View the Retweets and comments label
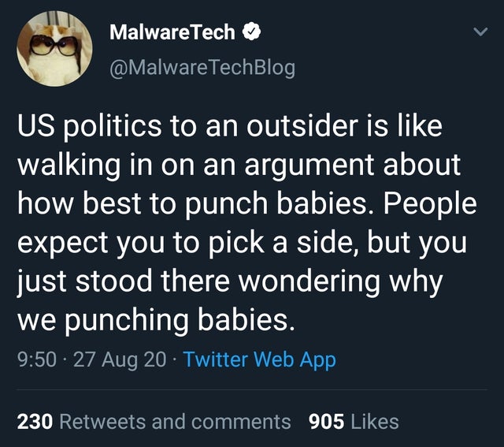Image resolution: width=504 pixels, height=447 pixels. (176, 422)
